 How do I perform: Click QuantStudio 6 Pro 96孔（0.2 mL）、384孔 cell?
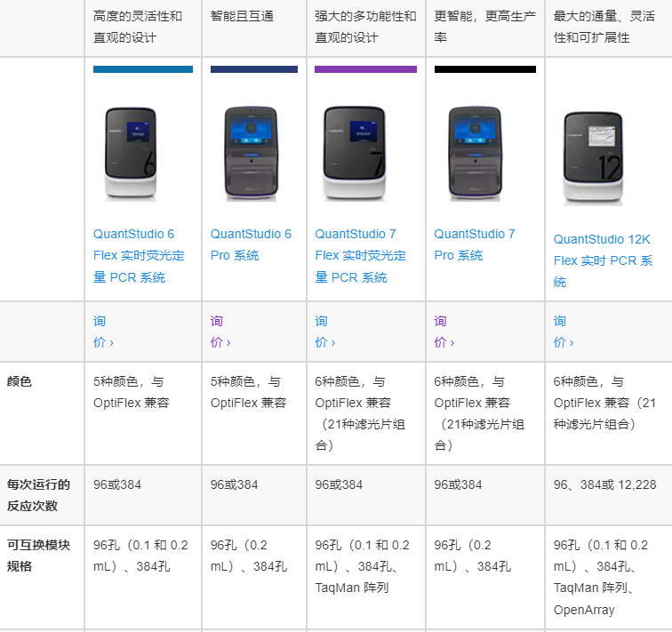(x=254, y=578)
